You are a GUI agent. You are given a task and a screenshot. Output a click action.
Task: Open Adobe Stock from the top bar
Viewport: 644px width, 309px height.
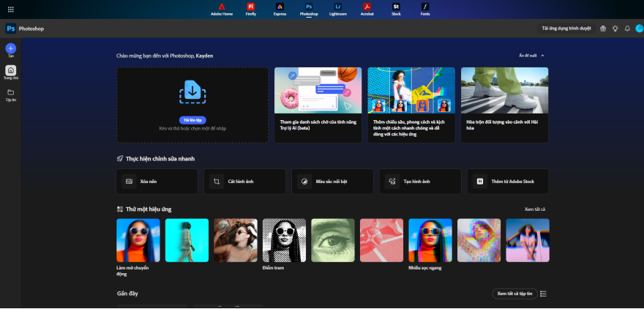pyautogui.click(x=396, y=10)
